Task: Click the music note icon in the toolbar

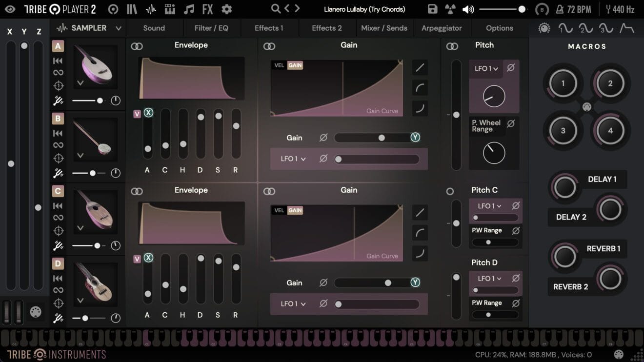Action: click(x=189, y=9)
